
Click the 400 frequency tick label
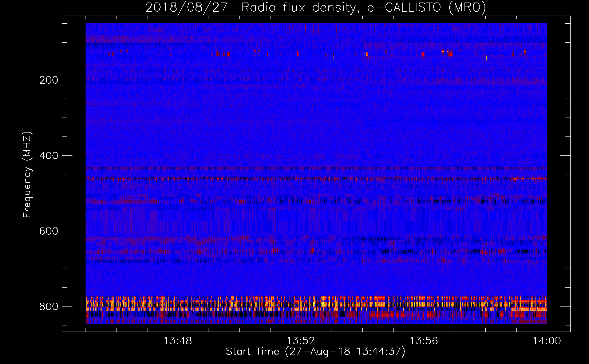tap(49, 156)
